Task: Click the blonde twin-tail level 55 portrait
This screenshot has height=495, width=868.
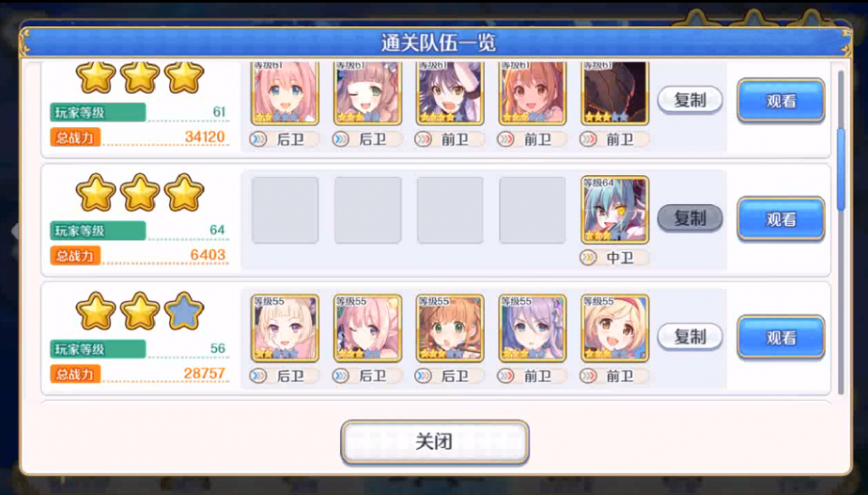Action: tap(285, 329)
